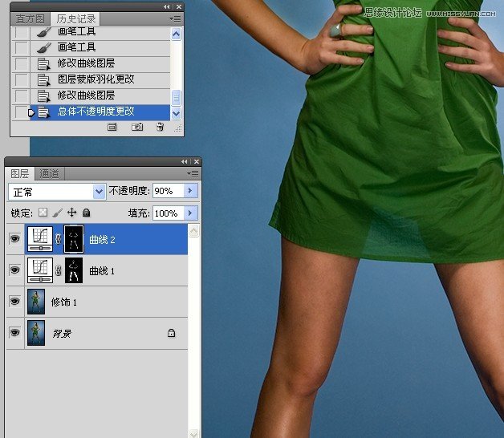
Task: Open the 填充 fill slider arrow
Action: [190, 213]
